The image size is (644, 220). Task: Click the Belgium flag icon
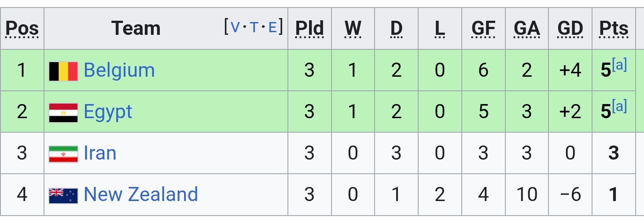click(x=63, y=71)
